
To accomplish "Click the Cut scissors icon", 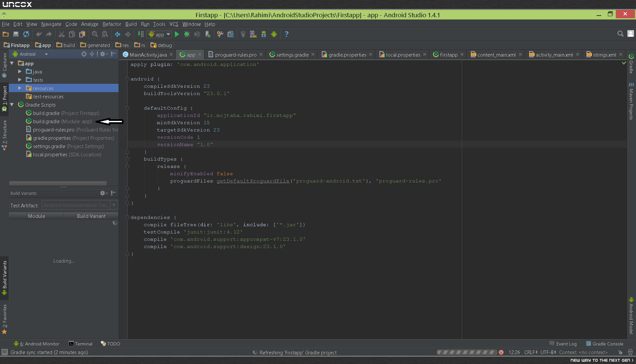I will coord(62,34).
